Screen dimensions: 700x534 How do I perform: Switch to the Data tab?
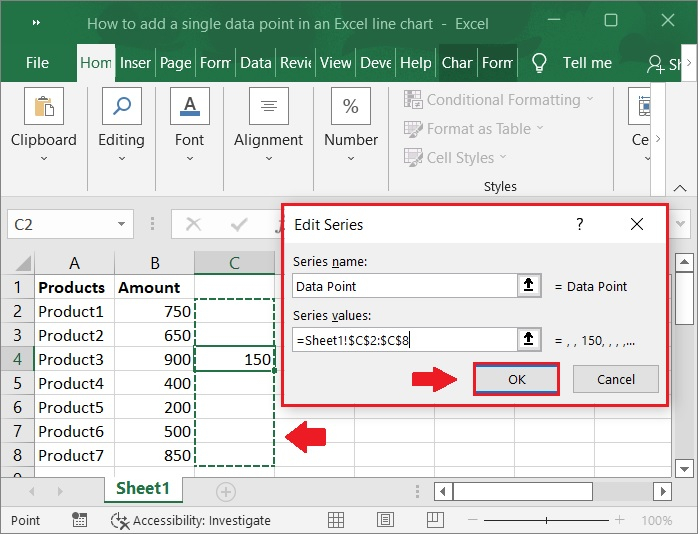(255, 63)
